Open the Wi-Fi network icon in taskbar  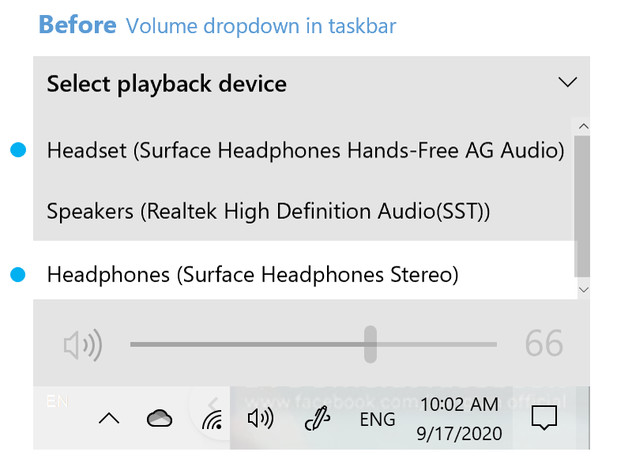click(211, 420)
